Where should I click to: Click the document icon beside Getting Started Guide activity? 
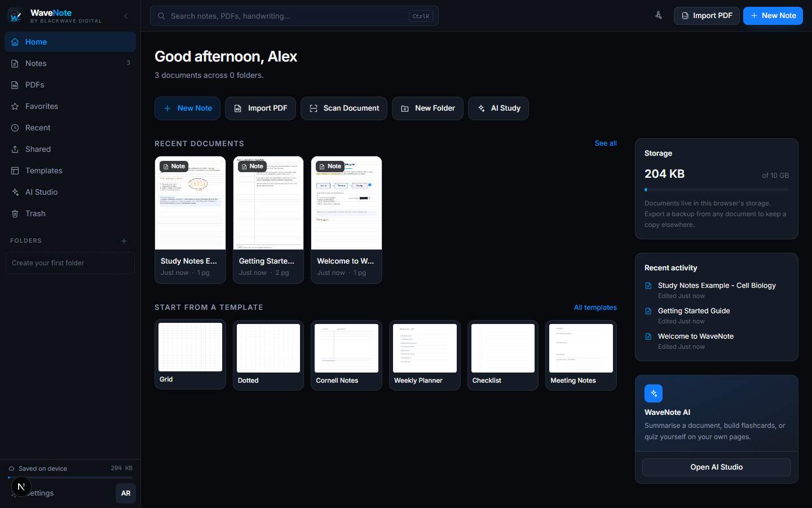[x=648, y=311]
